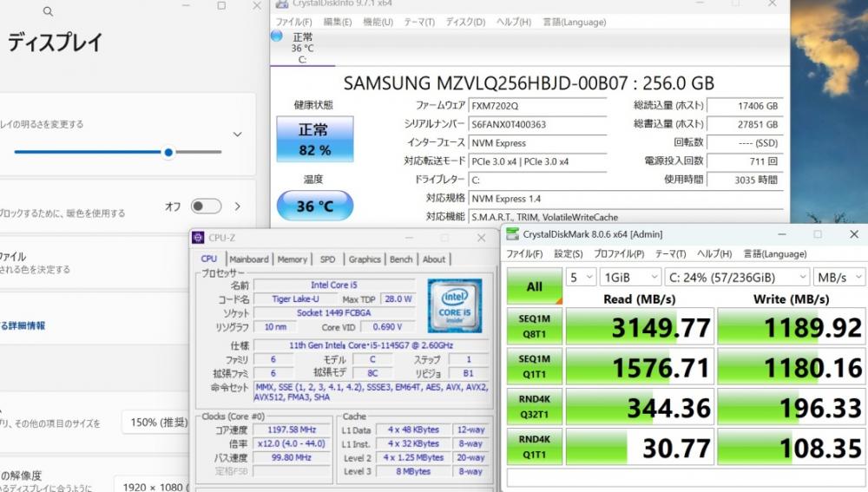Switch to the Mainboard tab in CPU-Z
The width and height of the screenshot is (868, 492).
248,259
